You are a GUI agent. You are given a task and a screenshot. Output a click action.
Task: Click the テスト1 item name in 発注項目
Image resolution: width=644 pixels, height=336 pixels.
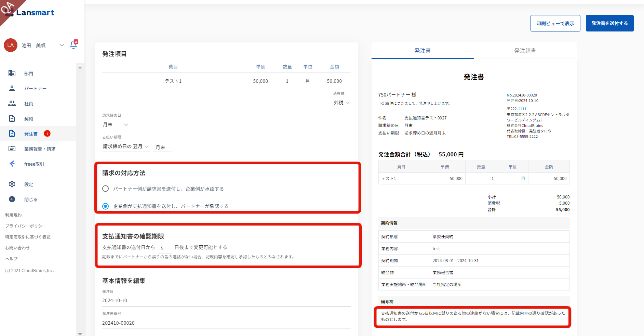(x=173, y=81)
